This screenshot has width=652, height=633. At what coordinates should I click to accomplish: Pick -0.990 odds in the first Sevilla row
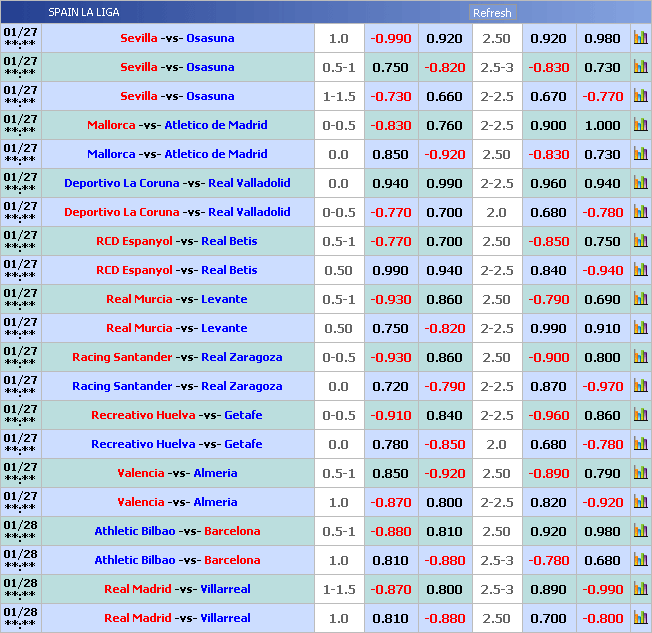coord(390,38)
